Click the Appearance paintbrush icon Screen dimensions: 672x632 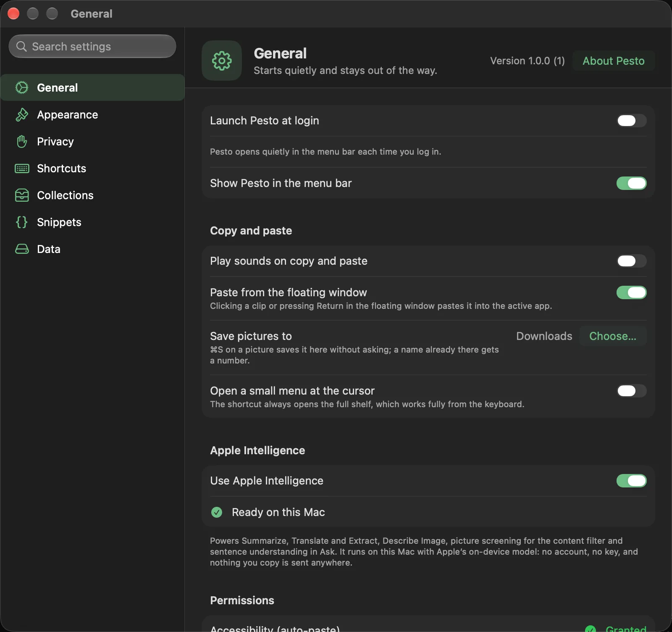point(22,115)
